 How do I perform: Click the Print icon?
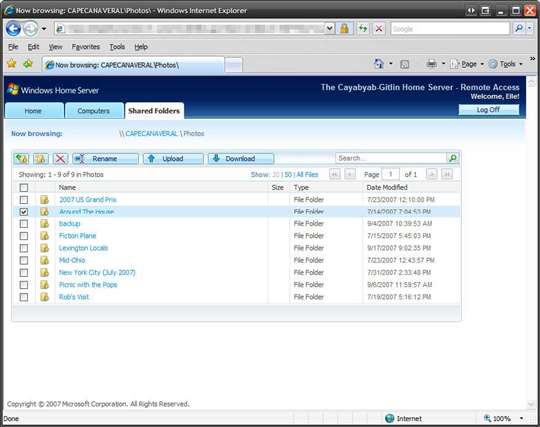432,64
